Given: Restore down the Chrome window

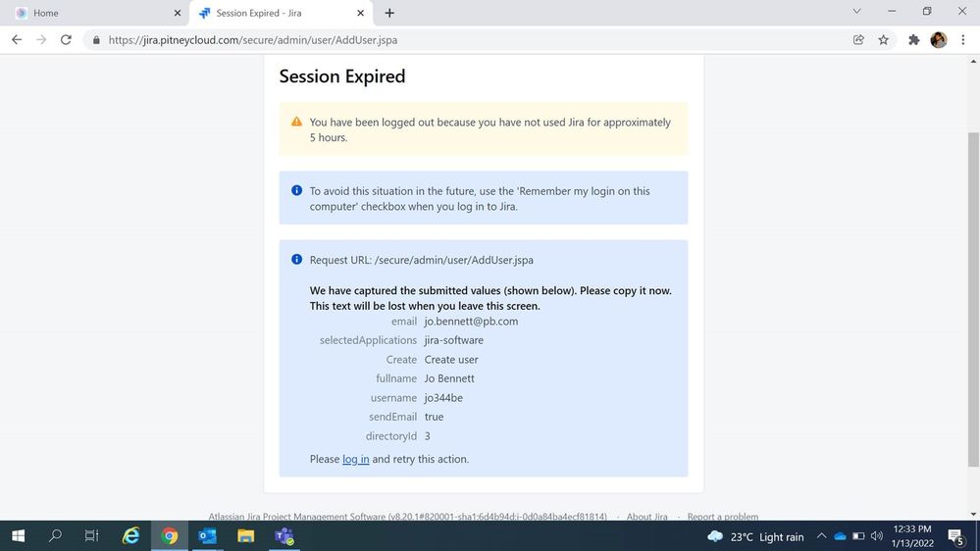Looking at the screenshot, I should pos(927,11).
